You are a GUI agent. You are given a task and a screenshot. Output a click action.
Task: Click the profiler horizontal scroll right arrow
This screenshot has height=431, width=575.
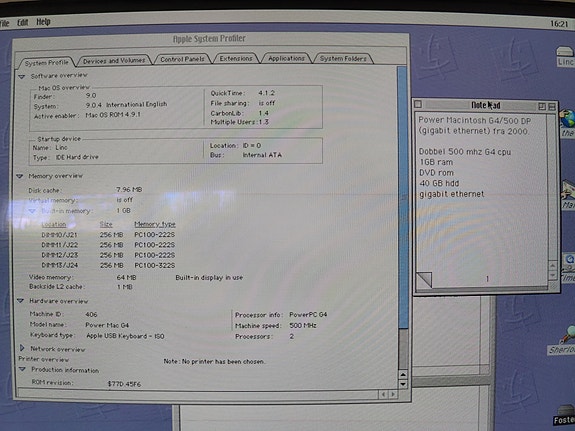pos(393,395)
